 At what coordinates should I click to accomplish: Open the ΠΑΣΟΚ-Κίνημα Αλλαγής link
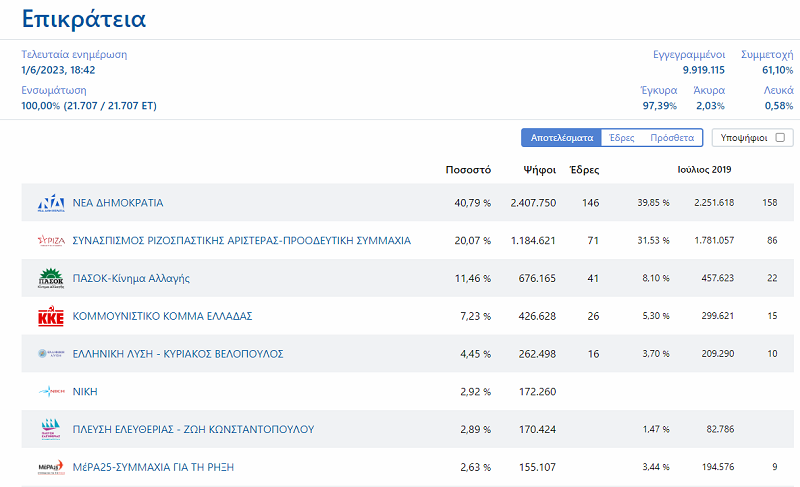tap(131, 278)
